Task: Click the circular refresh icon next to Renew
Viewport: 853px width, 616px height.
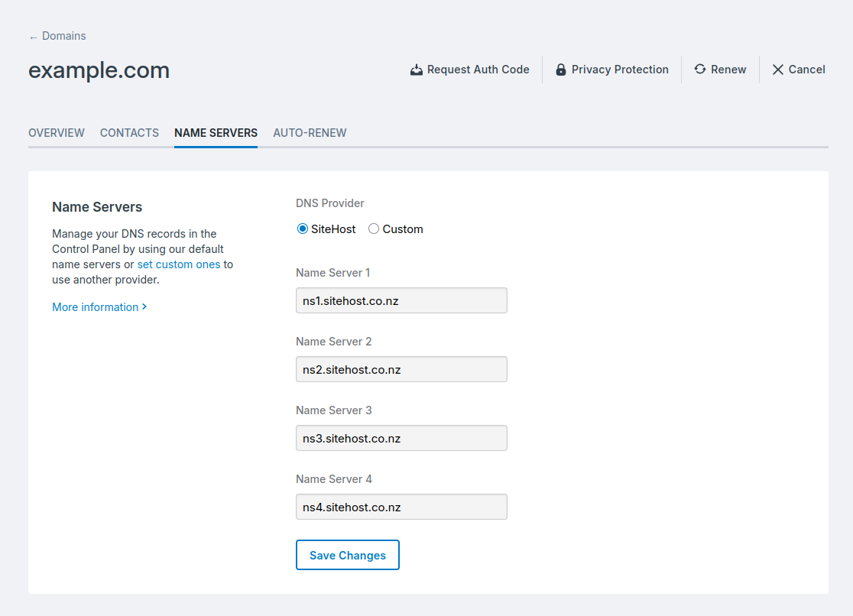Action: [x=699, y=69]
